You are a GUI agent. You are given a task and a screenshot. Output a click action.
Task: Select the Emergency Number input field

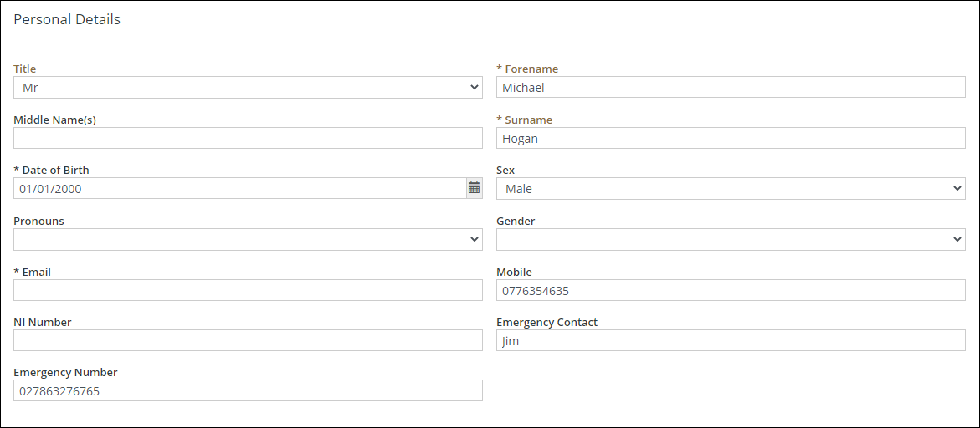248,390
